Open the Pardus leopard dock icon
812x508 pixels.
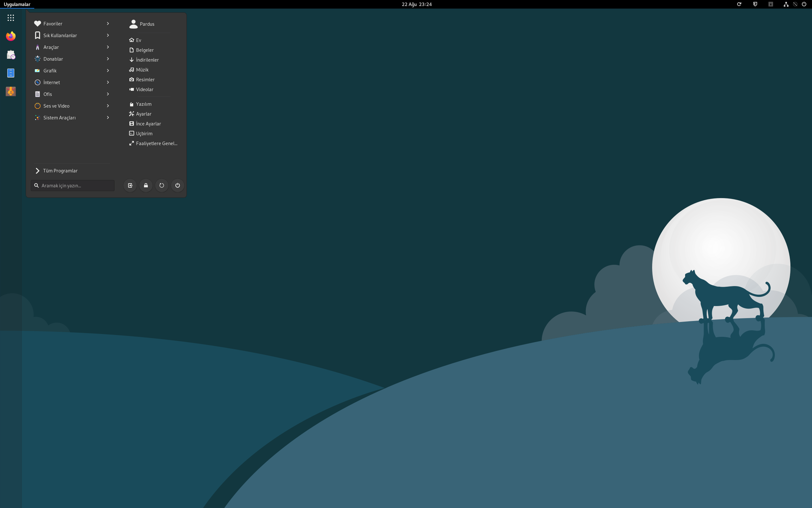pyautogui.click(x=11, y=91)
